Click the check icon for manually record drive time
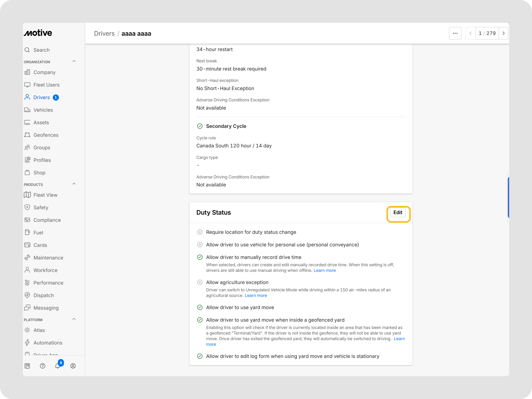 pyautogui.click(x=200, y=257)
